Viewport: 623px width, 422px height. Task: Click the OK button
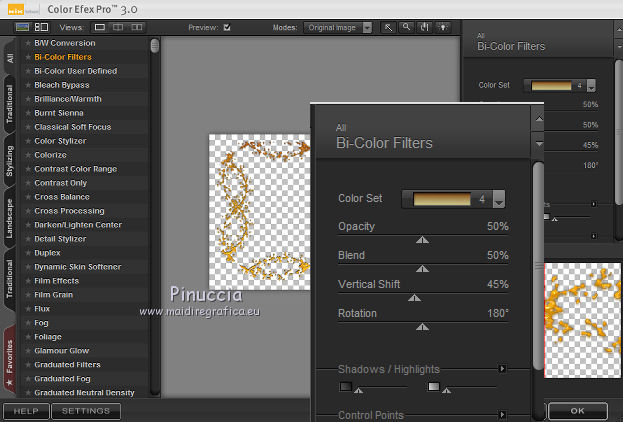tap(578, 411)
